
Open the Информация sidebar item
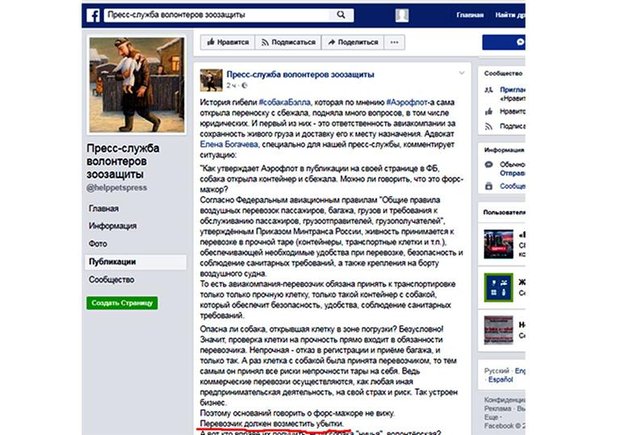113,226
